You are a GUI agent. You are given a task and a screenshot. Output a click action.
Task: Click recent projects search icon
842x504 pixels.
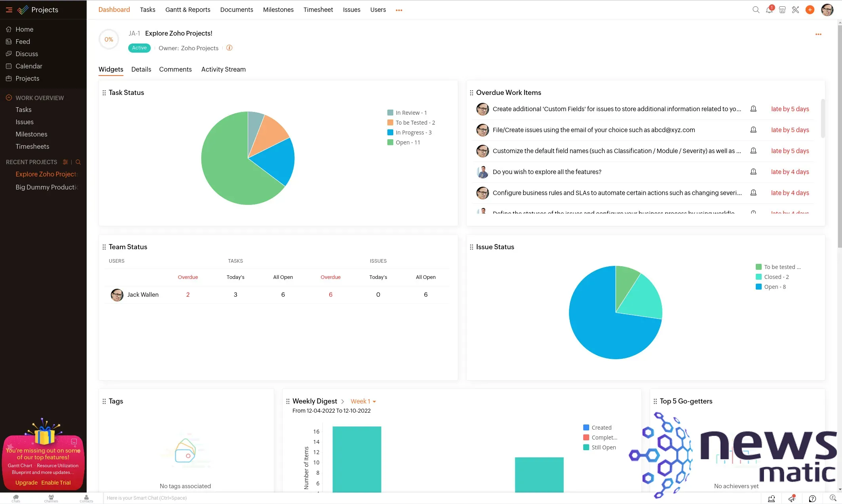pos(78,162)
